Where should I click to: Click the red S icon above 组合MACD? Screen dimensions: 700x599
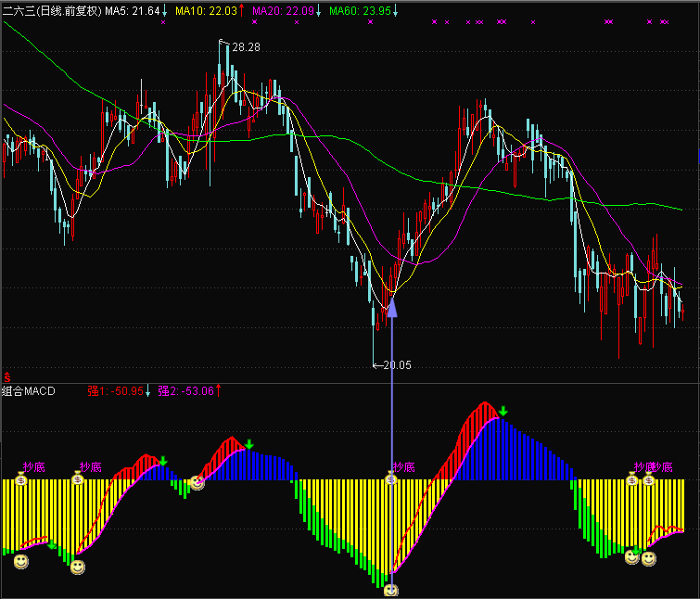pyautogui.click(x=6, y=376)
